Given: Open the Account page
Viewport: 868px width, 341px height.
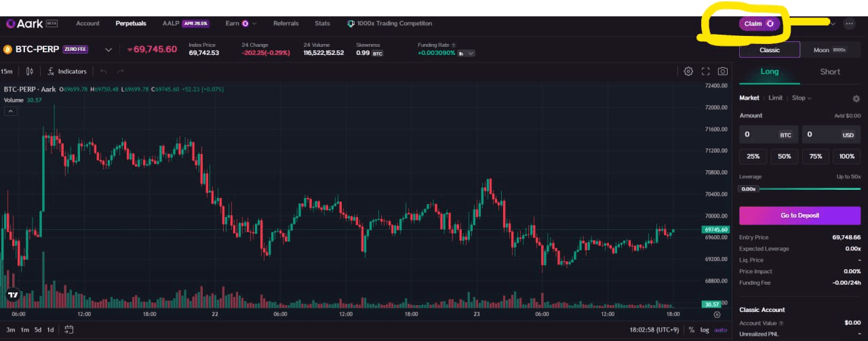Looking at the screenshot, I should click(x=87, y=24).
